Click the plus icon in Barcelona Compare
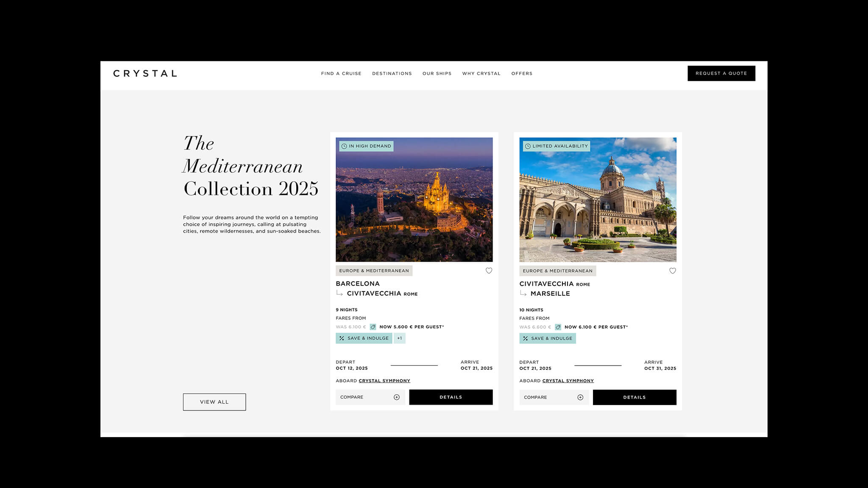868x488 pixels. pyautogui.click(x=397, y=397)
